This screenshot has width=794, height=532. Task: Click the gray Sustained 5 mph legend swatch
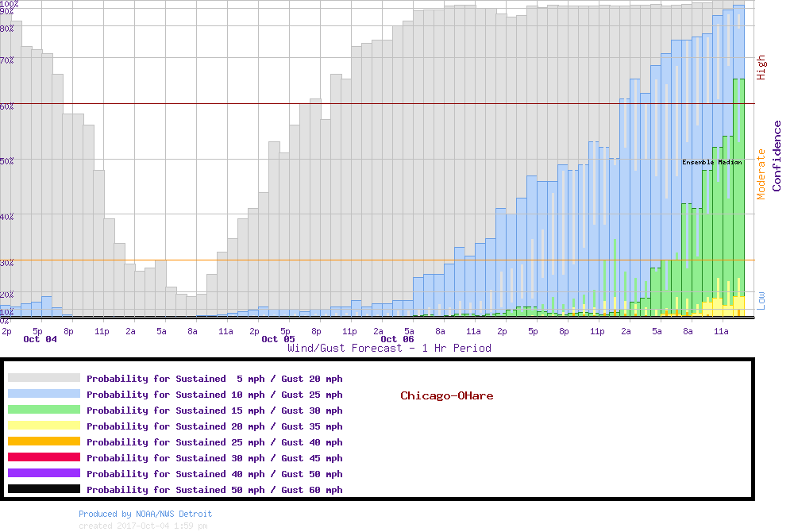click(x=44, y=379)
